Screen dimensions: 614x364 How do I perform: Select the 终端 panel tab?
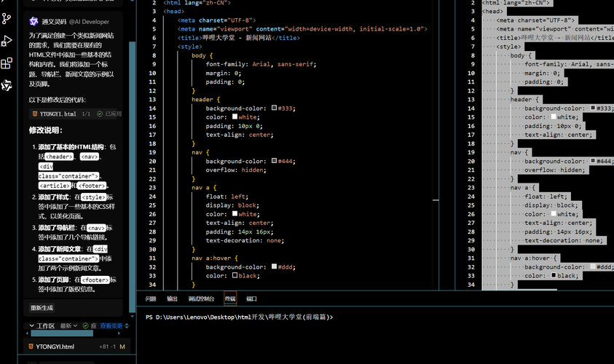coord(230,298)
